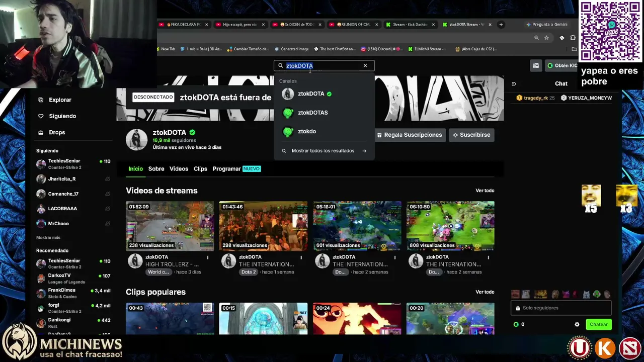Click the Dota 2 category tag
This screenshot has width=644, height=362.
click(249, 272)
